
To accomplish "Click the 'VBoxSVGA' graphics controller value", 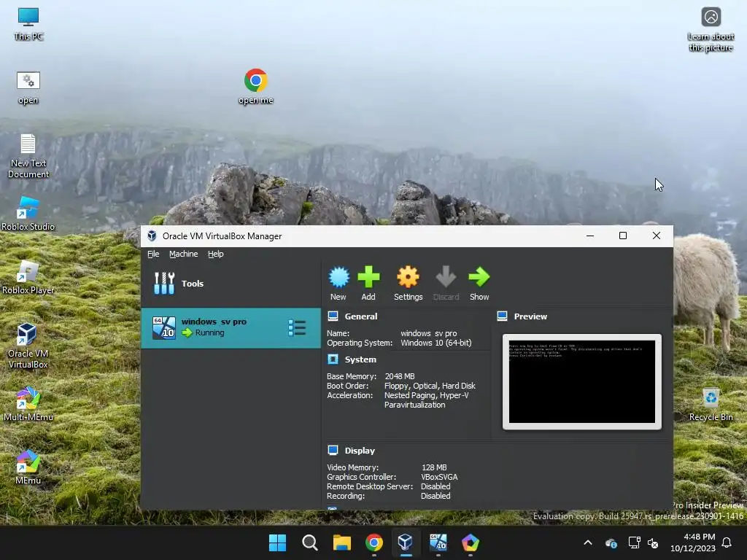I will pyautogui.click(x=439, y=477).
